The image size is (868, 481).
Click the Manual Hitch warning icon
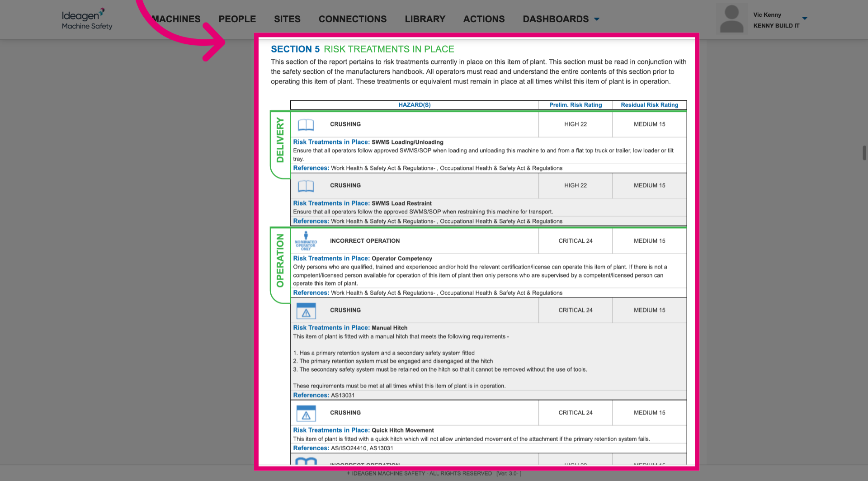[306, 311]
